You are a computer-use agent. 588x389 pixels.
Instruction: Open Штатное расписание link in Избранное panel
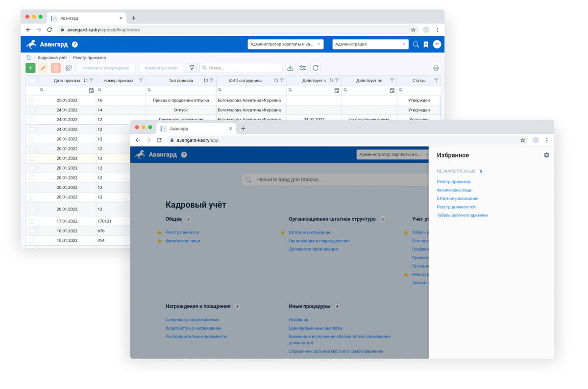tap(457, 199)
